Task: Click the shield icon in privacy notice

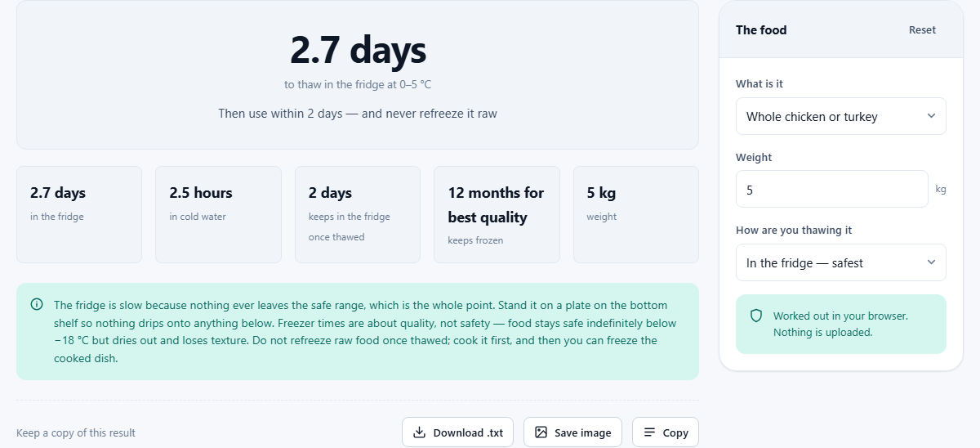Action: point(756,316)
